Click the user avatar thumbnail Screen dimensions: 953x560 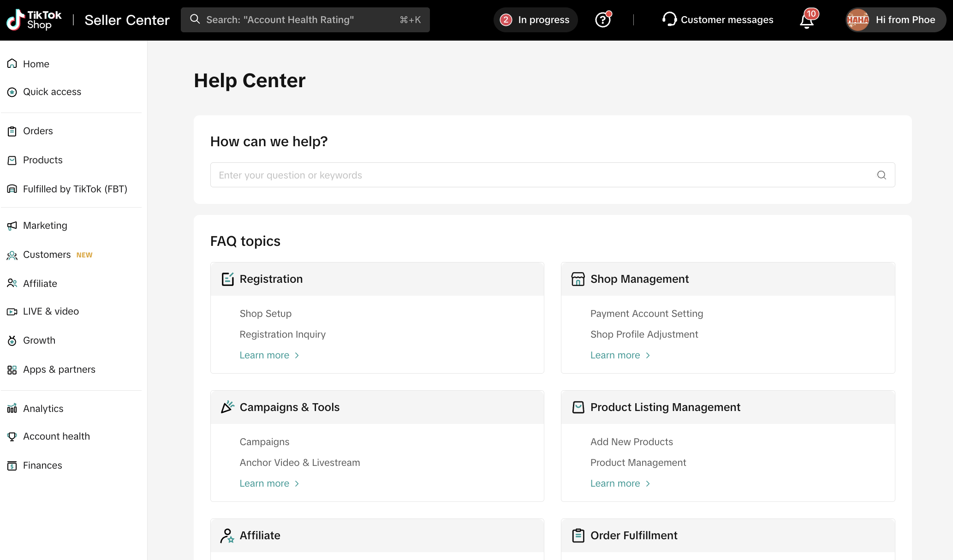858,20
